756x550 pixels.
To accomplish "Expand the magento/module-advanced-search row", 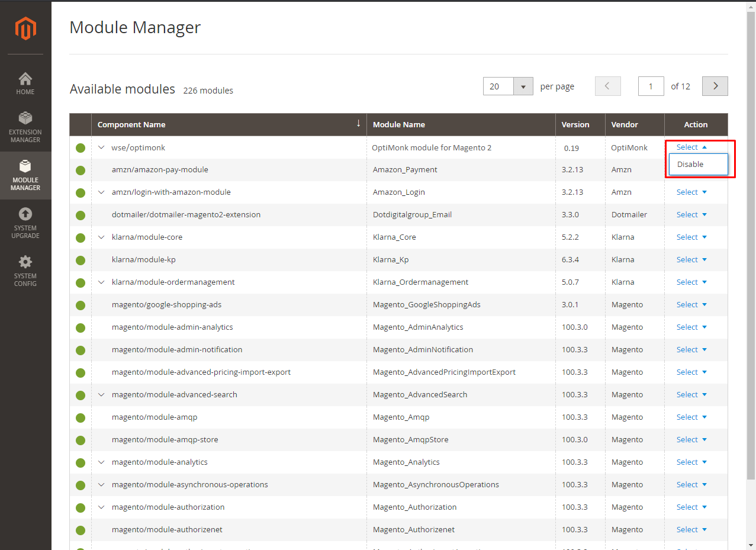I will point(101,395).
